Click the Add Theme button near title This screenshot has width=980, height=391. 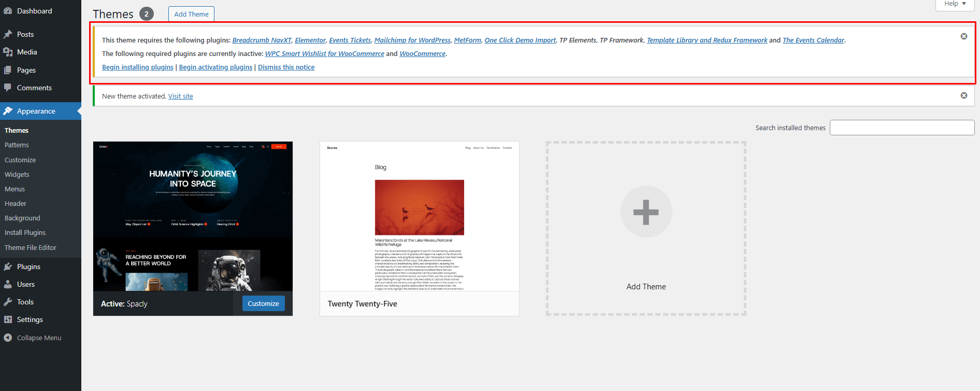pos(191,14)
